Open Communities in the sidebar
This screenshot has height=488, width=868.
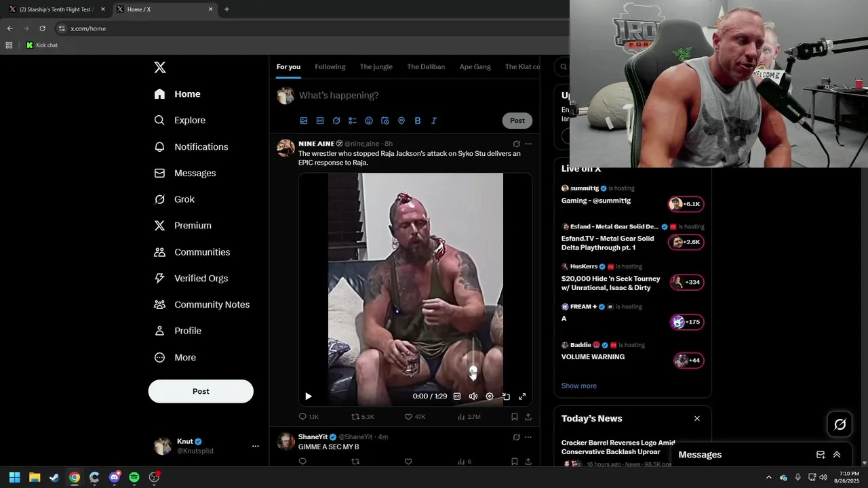pos(193,252)
